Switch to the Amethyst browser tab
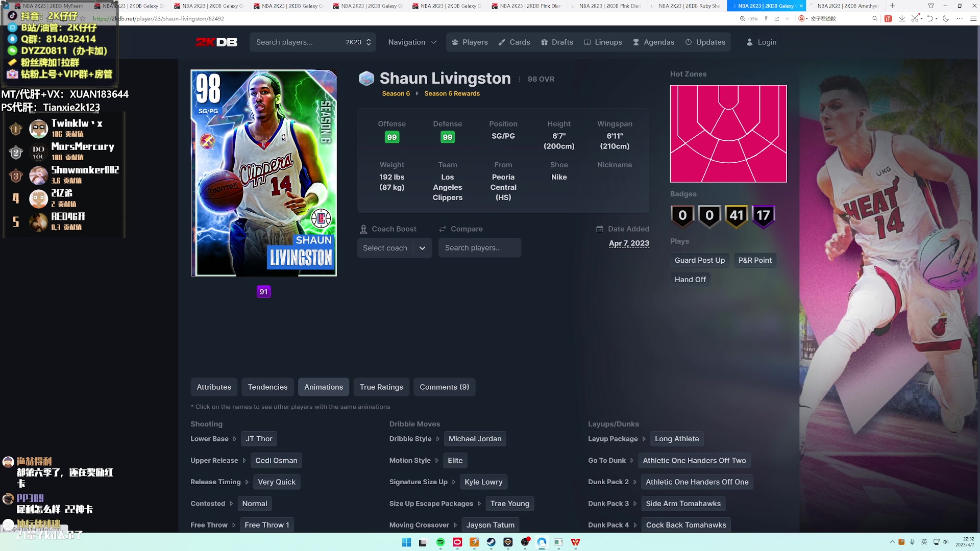The image size is (980, 551). 846,6
